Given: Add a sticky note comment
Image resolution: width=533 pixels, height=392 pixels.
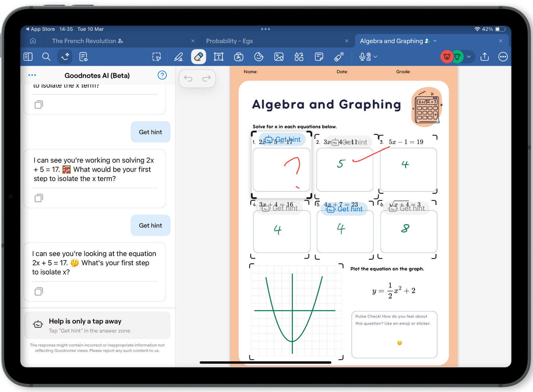Looking at the screenshot, I should click(319, 57).
